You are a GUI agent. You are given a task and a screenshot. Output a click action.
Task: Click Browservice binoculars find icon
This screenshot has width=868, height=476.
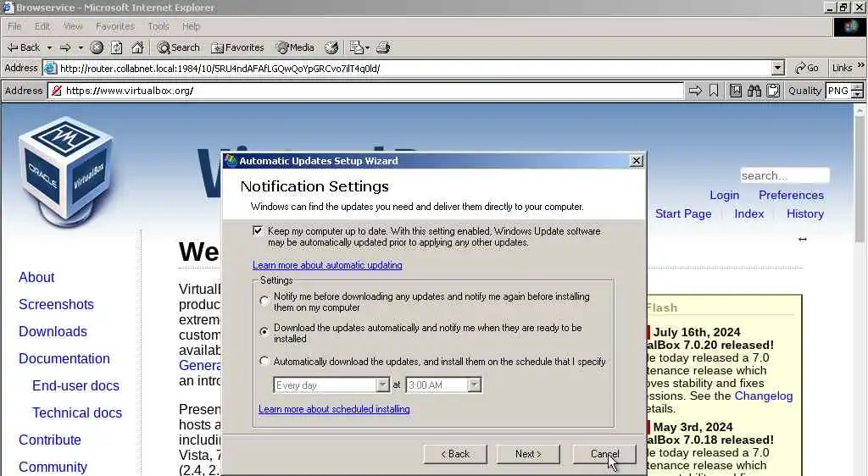click(754, 91)
